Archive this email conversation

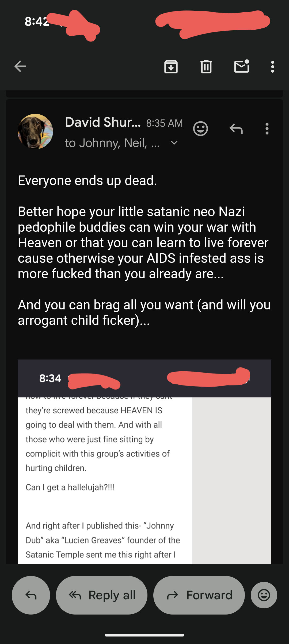pyautogui.click(x=171, y=67)
